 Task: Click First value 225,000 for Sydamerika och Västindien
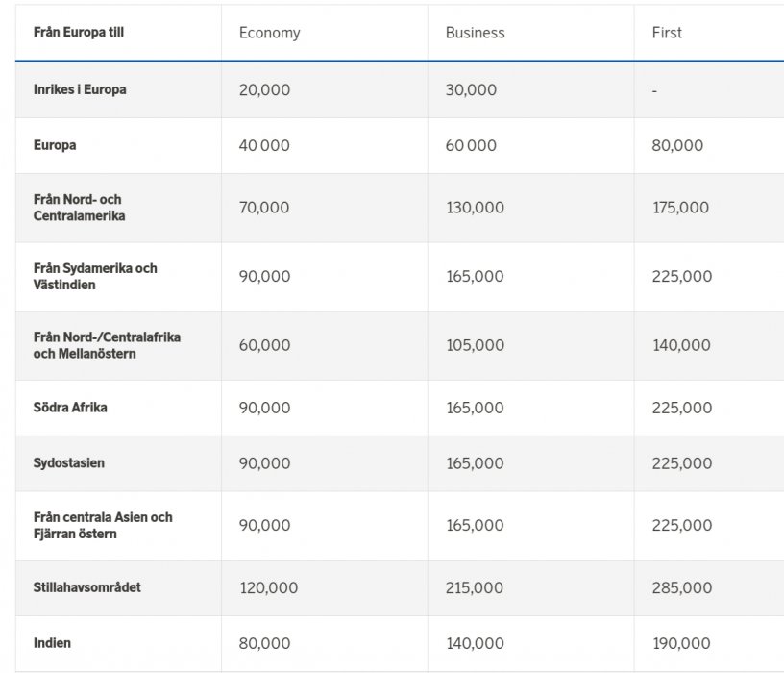(682, 277)
